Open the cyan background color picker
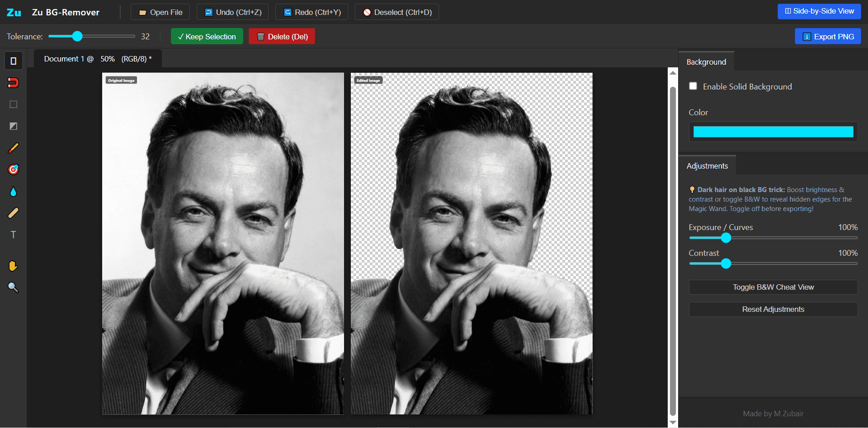The width and height of the screenshot is (868, 428). click(x=774, y=132)
